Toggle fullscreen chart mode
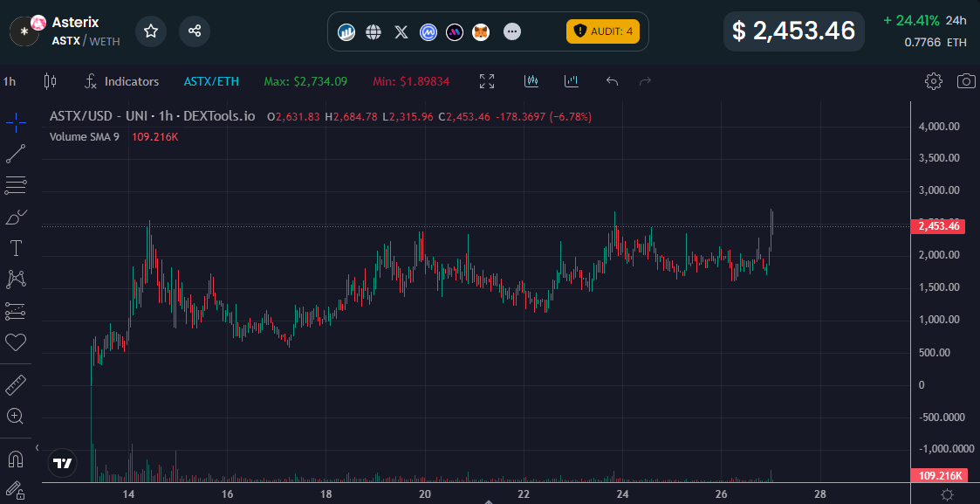This screenshot has height=504, width=980. click(487, 81)
